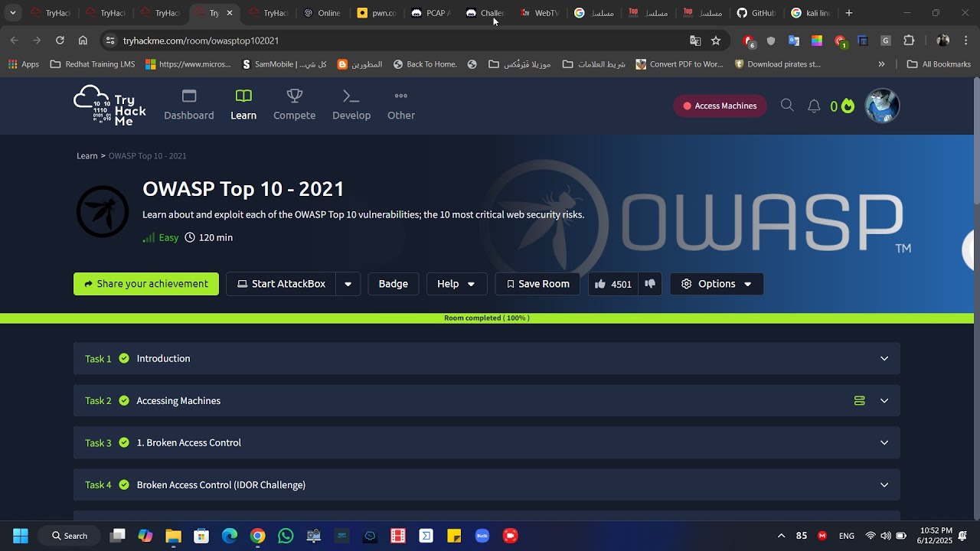This screenshot has width=980, height=551.
Task: Open Microsoft Edge from taskbar
Action: [x=230, y=536]
